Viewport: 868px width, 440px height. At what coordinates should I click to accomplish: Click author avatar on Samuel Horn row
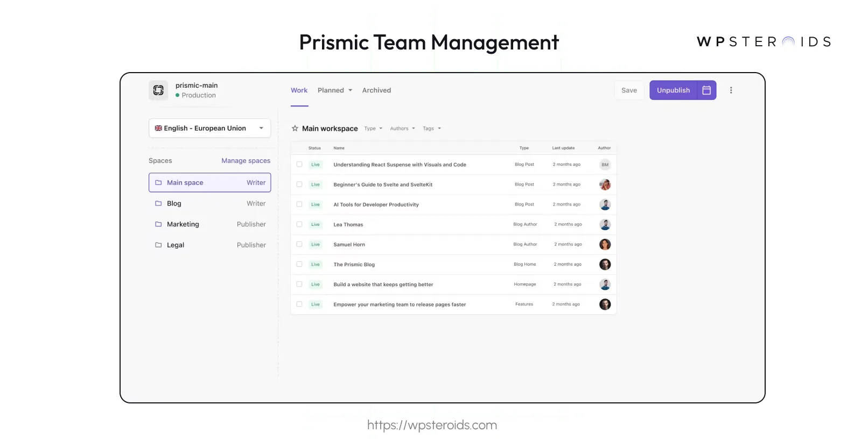click(605, 244)
